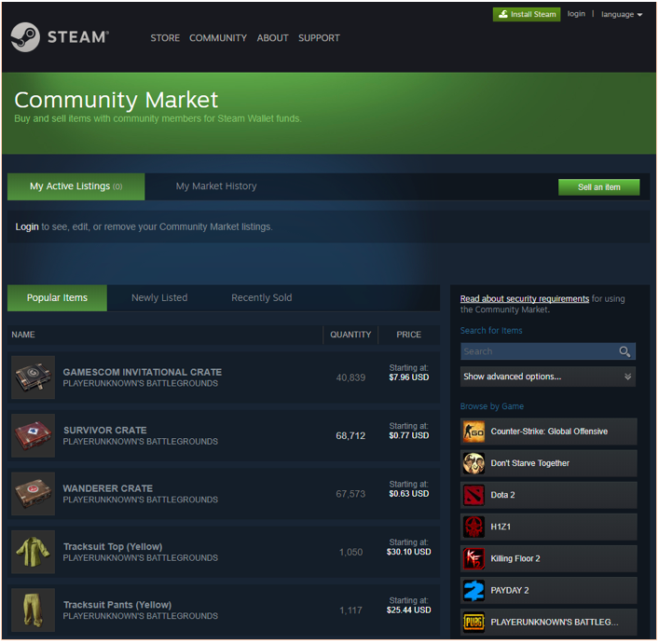Select the Popular Items tab
659x644 pixels.
pyautogui.click(x=57, y=298)
